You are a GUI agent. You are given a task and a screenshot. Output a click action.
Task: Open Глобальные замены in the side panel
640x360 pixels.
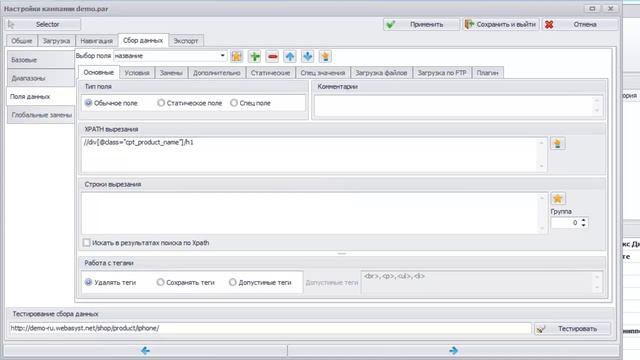click(40, 115)
